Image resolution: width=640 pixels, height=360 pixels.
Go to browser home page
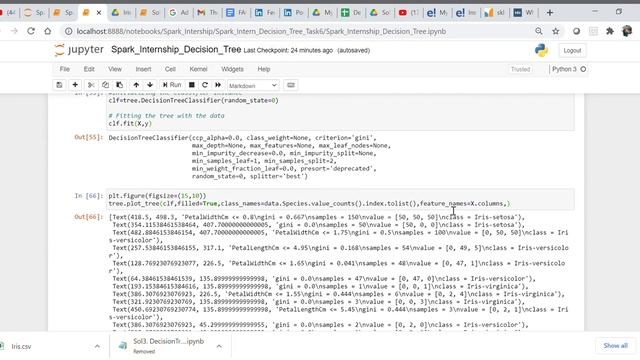(x=48, y=31)
